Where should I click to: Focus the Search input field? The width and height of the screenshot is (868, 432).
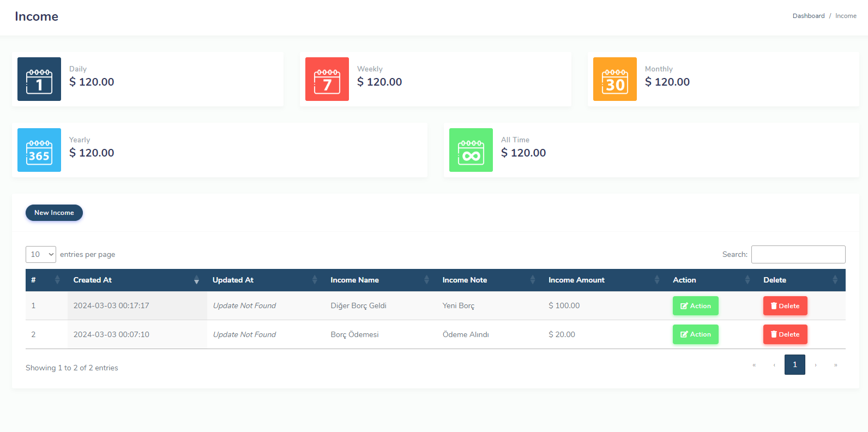click(798, 254)
